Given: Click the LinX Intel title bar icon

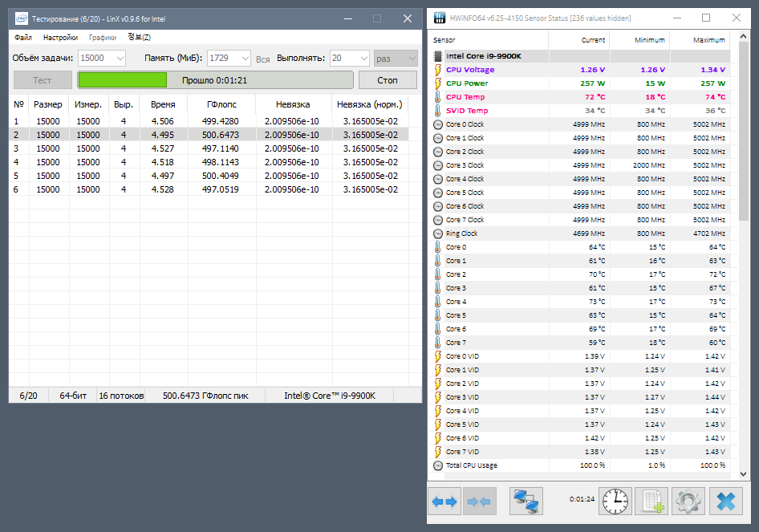Looking at the screenshot, I should click(22, 19).
